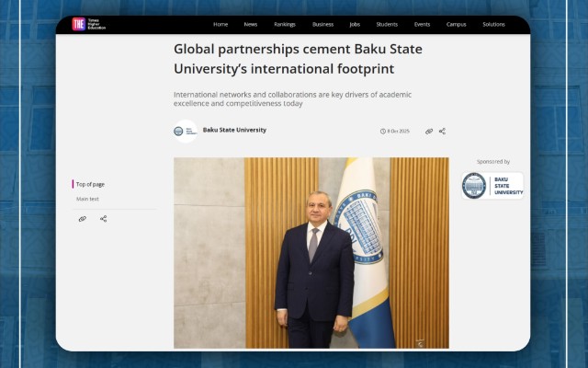Image resolution: width=588 pixels, height=368 pixels.
Task: Click Baku State University author avatar
Action: coord(184,132)
